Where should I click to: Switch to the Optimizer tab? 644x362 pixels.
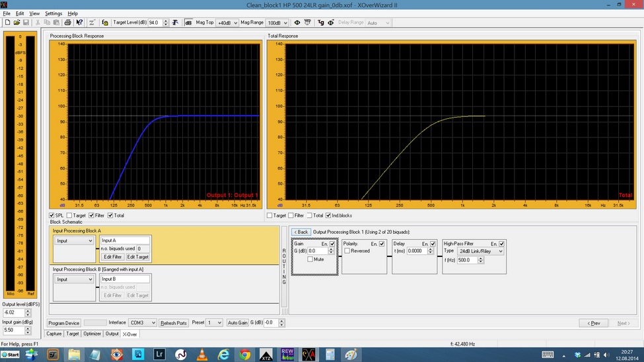92,334
